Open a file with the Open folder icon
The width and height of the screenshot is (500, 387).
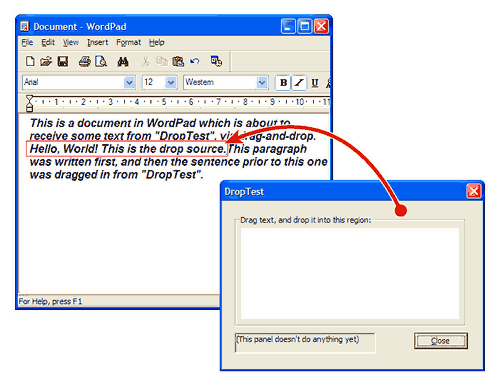(46, 62)
